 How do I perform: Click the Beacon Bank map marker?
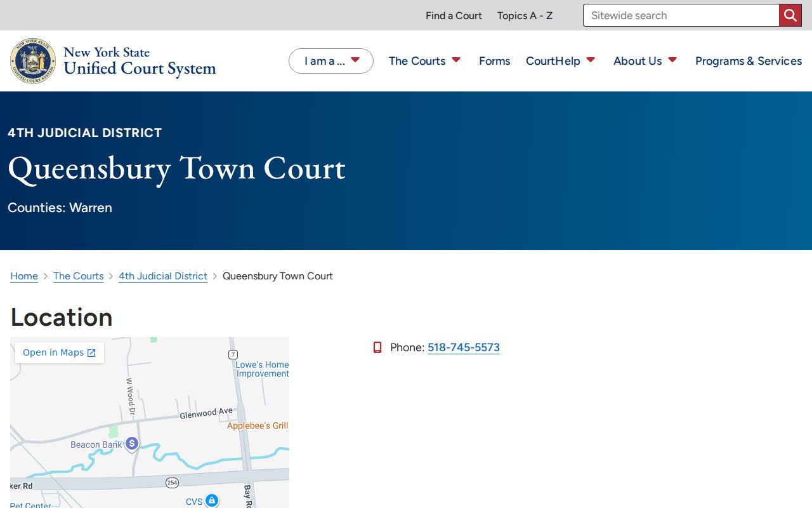pyautogui.click(x=131, y=444)
